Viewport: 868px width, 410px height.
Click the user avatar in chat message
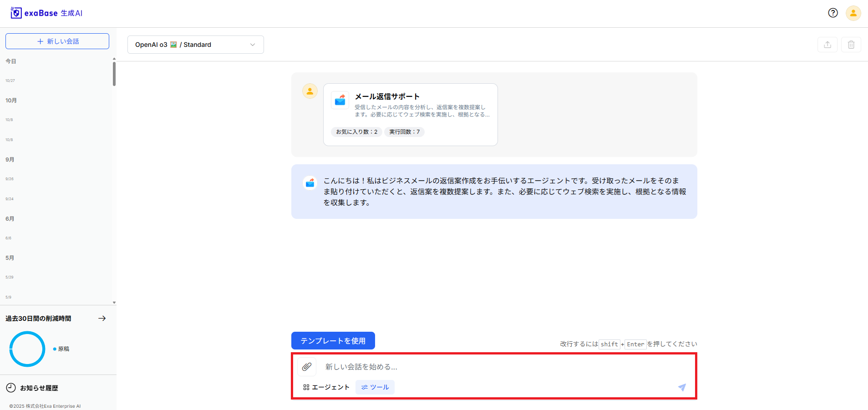click(310, 91)
